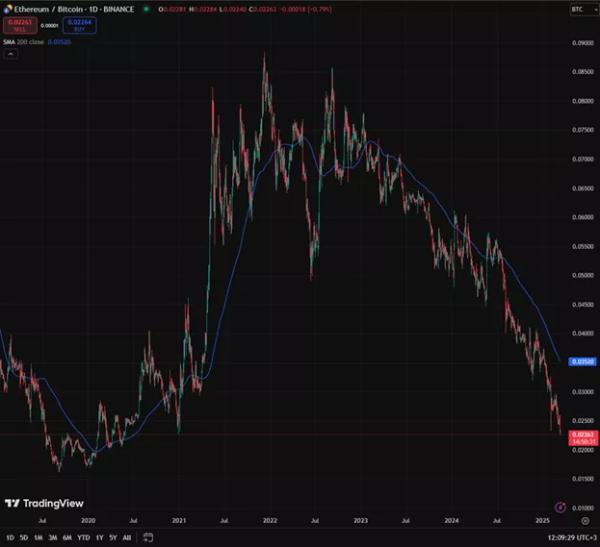The image size is (600, 547).
Task: Collapse the indicator legend arrow
Action: 11,54
